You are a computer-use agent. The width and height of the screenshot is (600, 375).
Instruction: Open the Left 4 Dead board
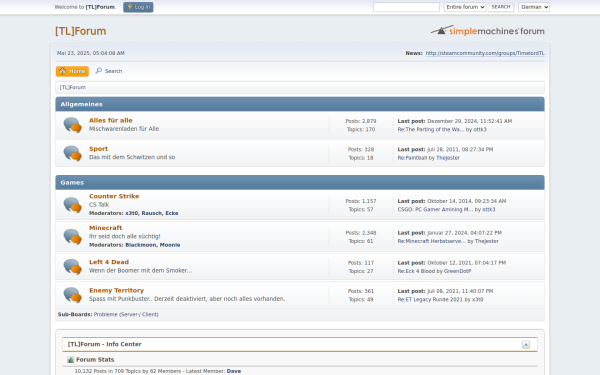click(109, 262)
